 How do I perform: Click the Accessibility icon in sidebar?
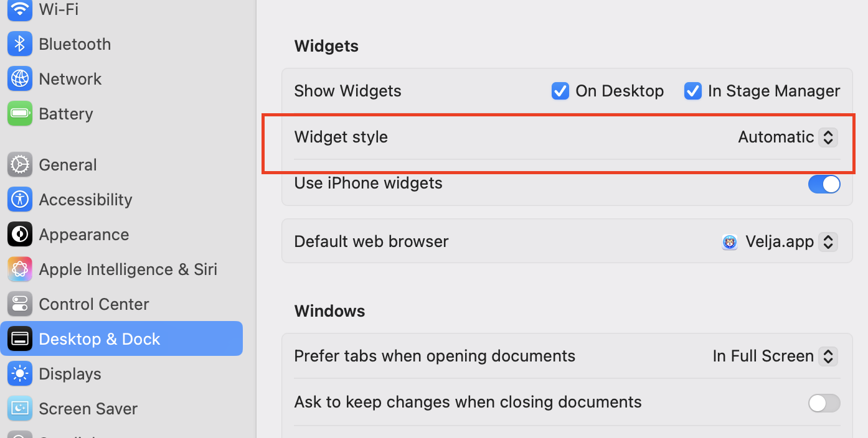pyautogui.click(x=20, y=200)
